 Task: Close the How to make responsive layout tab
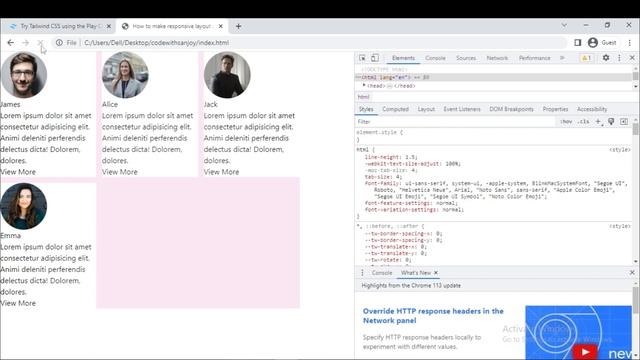[x=220, y=26]
